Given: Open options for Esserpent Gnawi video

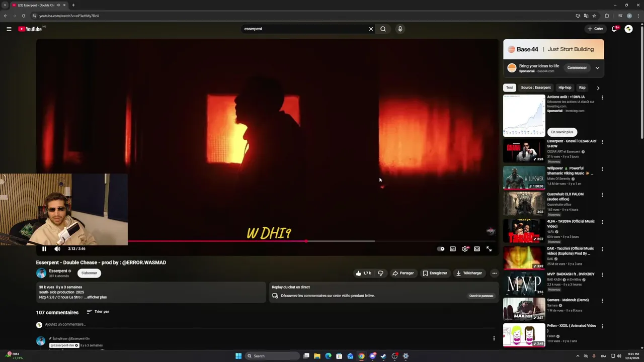Looking at the screenshot, I should (x=602, y=142).
